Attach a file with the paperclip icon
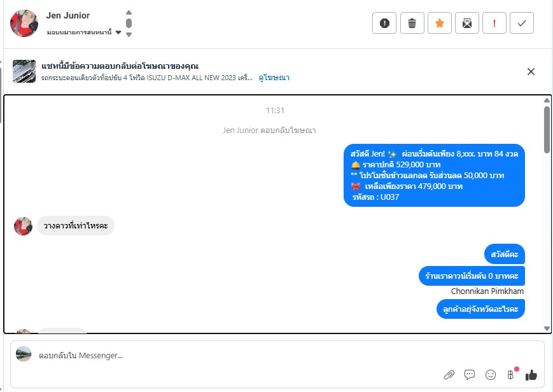This screenshot has height=392, width=553. pos(449,375)
